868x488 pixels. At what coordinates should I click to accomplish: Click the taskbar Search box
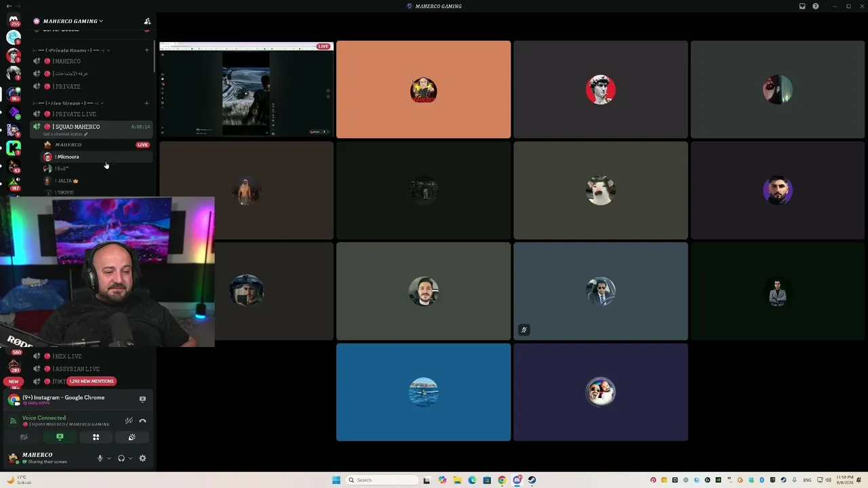click(382, 480)
